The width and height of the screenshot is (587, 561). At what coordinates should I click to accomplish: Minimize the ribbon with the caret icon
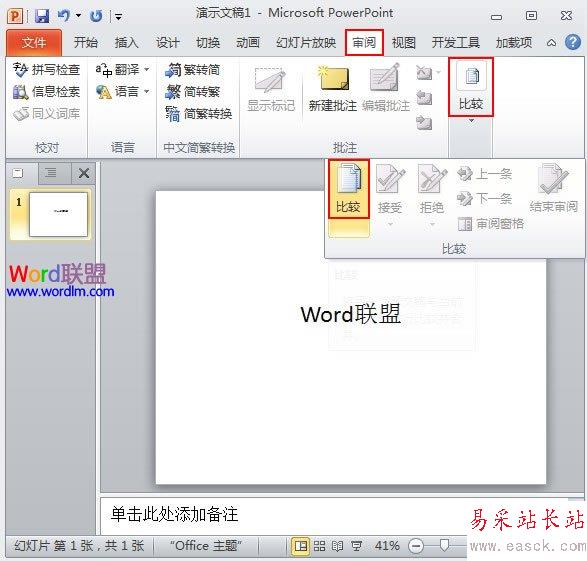[x=551, y=43]
